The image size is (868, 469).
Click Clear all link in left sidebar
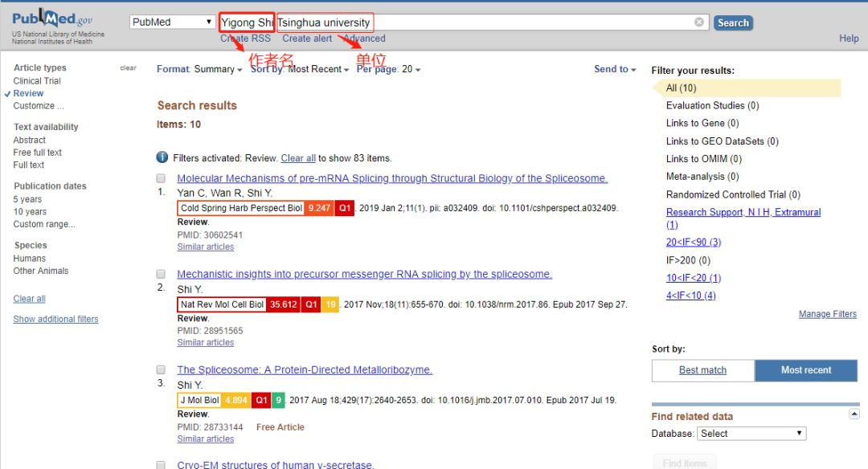click(x=30, y=299)
